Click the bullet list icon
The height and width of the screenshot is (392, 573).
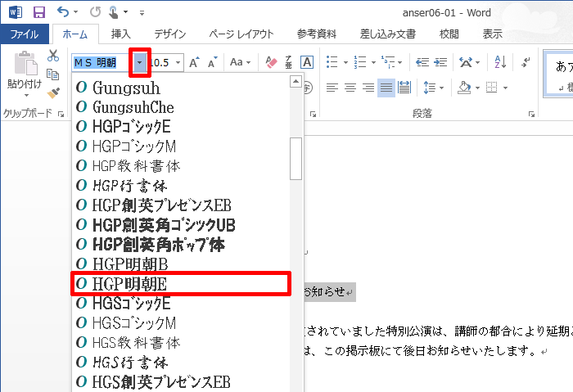[x=332, y=62]
